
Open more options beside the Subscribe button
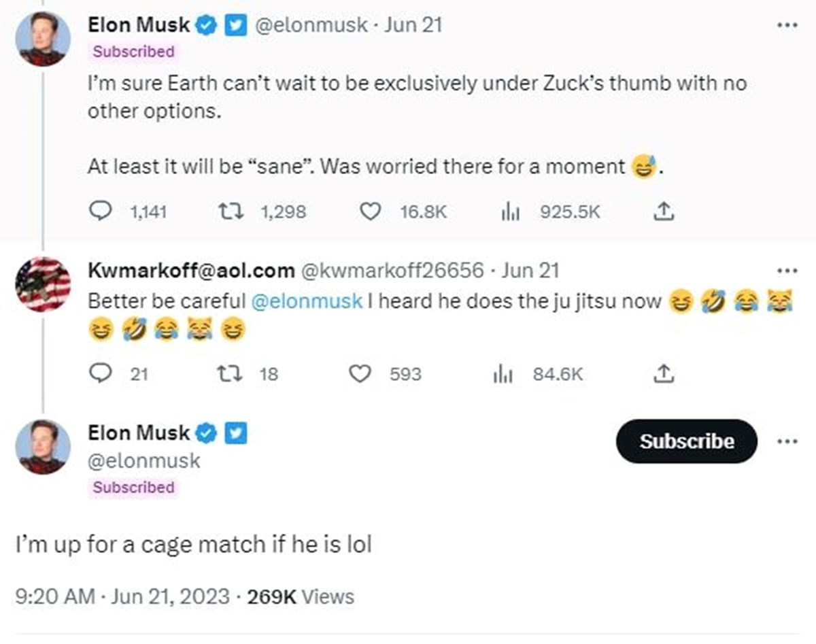(786, 441)
